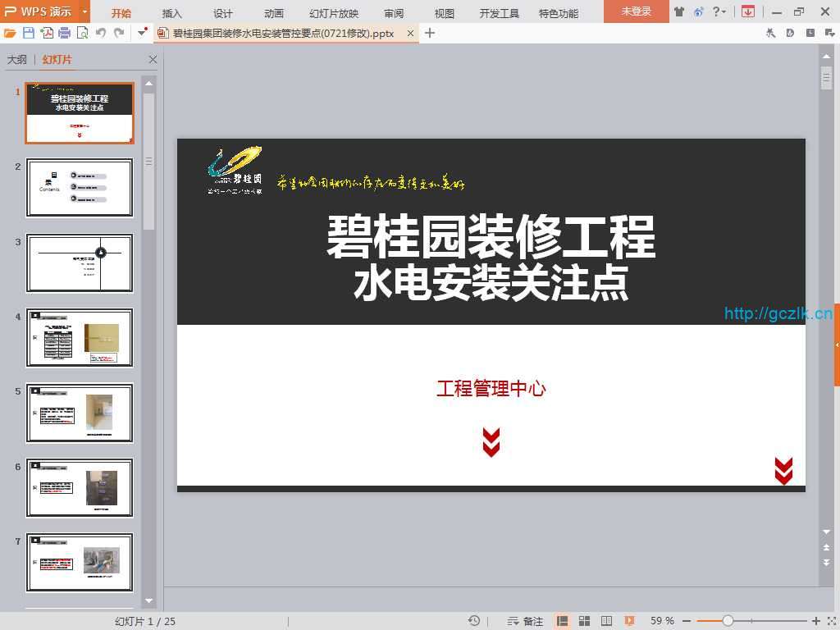Open the 插入 ribbon tab
The image size is (840, 630).
pyautogui.click(x=172, y=13)
